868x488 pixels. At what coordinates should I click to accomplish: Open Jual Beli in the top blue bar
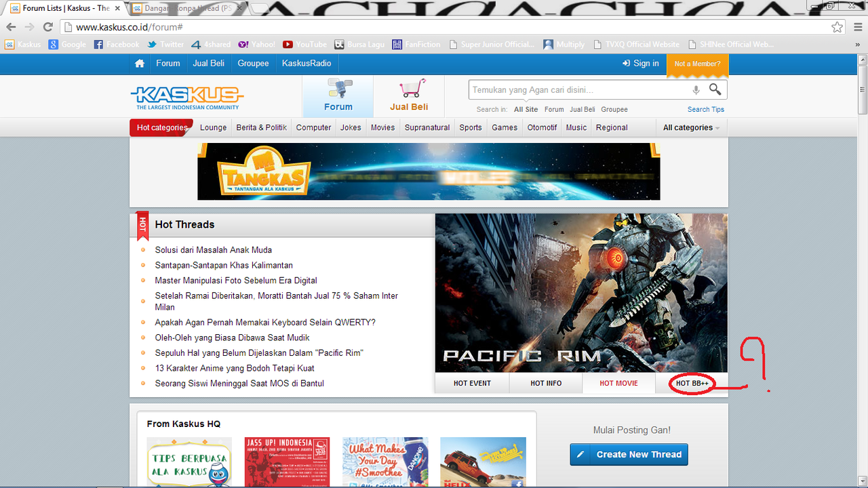[x=209, y=63]
